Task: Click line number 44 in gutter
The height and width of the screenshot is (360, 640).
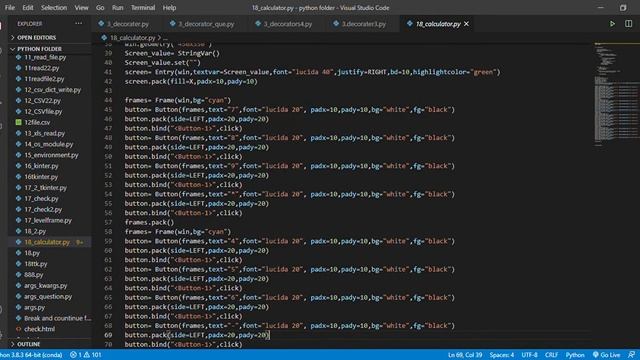Action: pos(108,100)
